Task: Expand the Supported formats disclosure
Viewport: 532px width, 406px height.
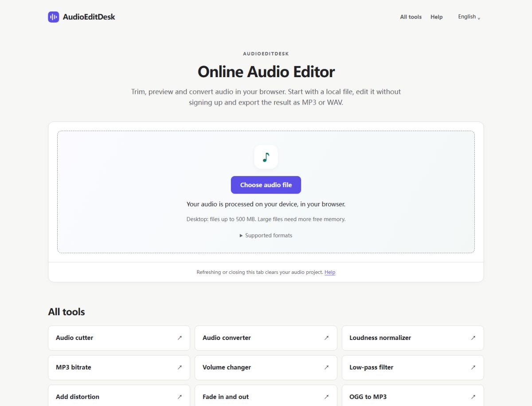Action: click(x=266, y=235)
